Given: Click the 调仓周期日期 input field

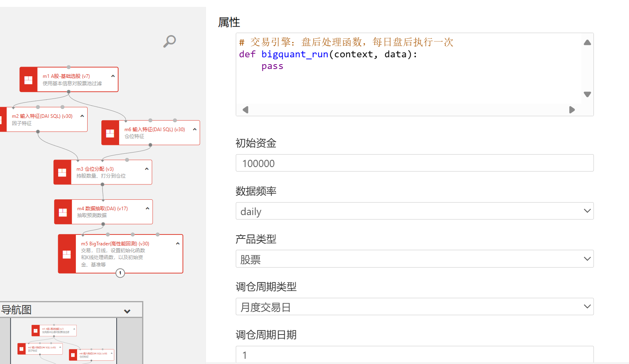Looking at the screenshot, I should point(414,355).
